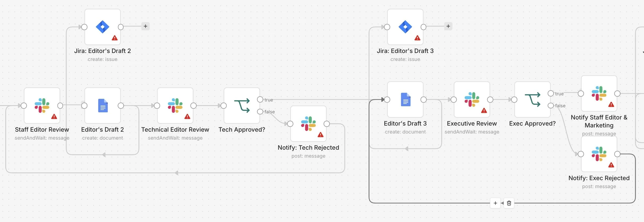Delete the connection using the trash icon
The width and height of the screenshot is (644, 222).
509,203
